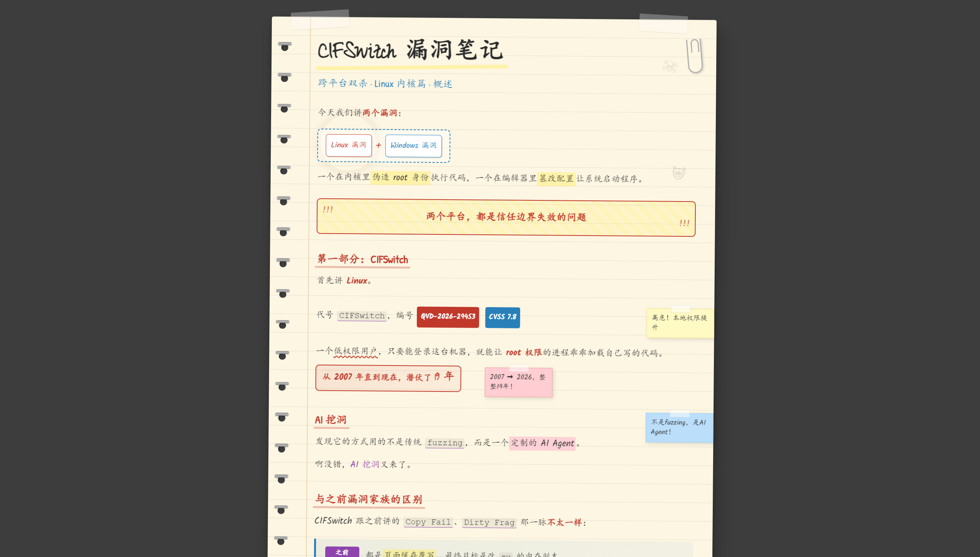Click the 与之前漏洞家族的区别 heading
Viewport: 980px width, 557px height.
(369, 499)
